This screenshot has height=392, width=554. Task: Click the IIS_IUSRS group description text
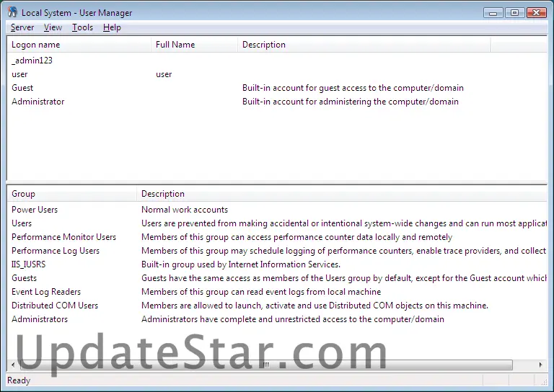click(x=241, y=264)
